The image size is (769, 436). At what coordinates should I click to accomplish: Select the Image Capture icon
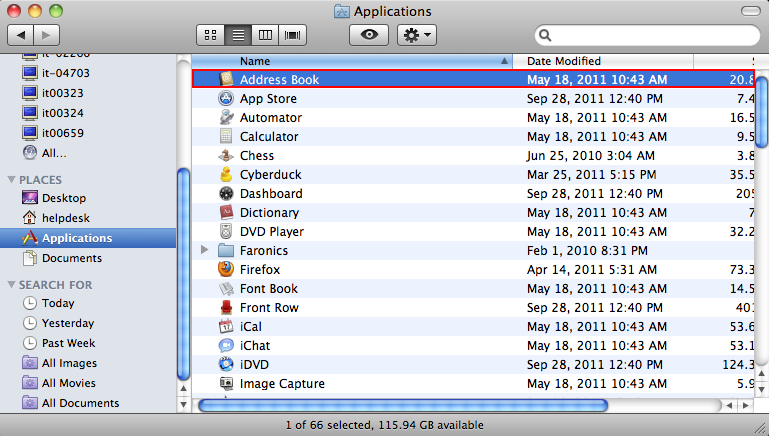pyautogui.click(x=226, y=384)
